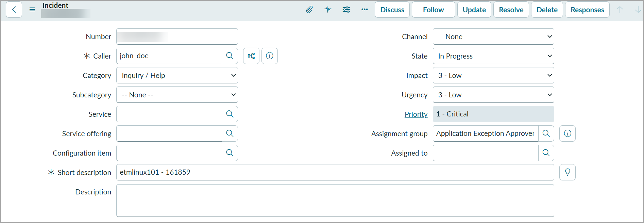Viewport: 644px width, 223px height.
Task: Focus the Service offering input field
Action: point(169,133)
